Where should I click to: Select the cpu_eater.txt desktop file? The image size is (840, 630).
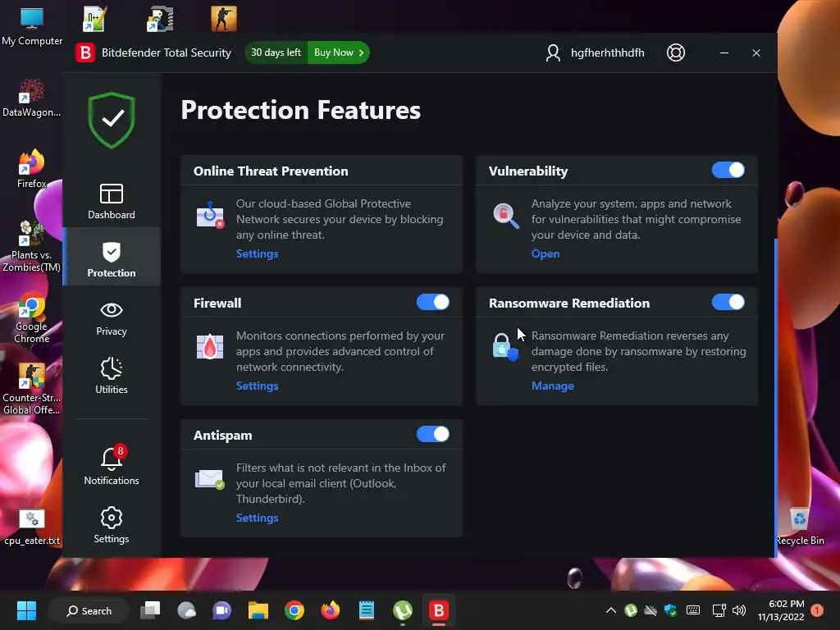[x=32, y=527]
